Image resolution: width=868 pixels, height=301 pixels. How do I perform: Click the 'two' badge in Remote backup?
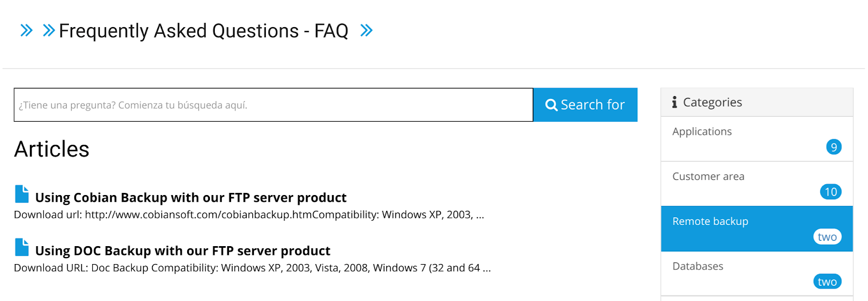pyautogui.click(x=827, y=237)
